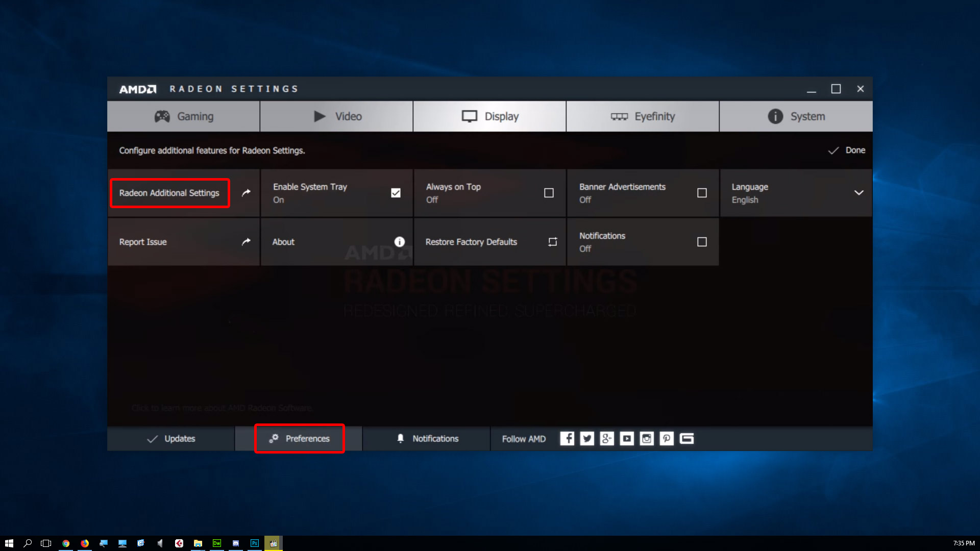Click the Restore Factory Defaults reset icon
This screenshot has height=551, width=980.
tap(552, 242)
